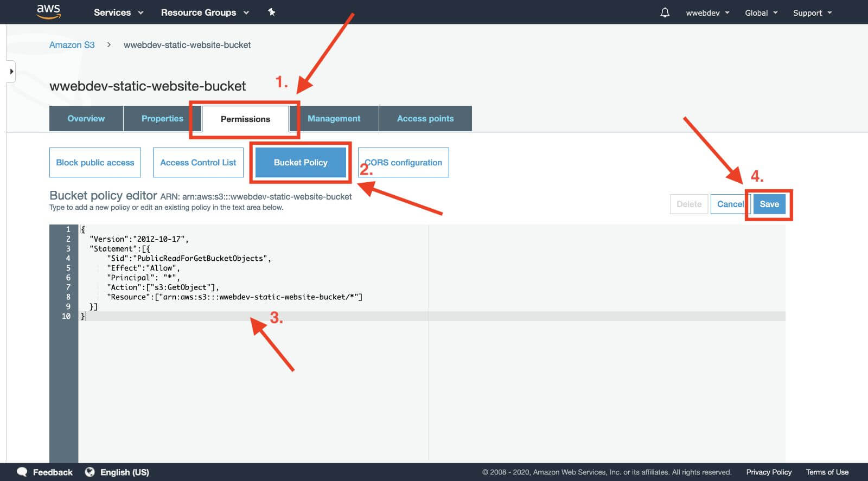This screenshot has height=481, width=868.
Task: Open the AWS home logo
Action: click(49, 11)
